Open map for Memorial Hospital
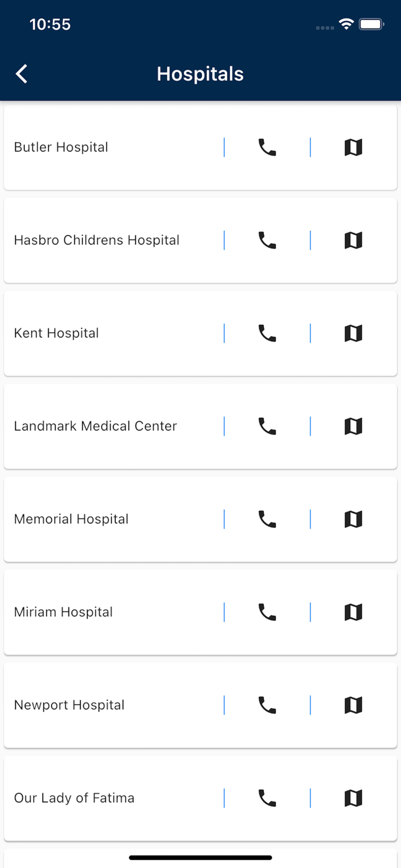Image resolution: width=401 pixels, height=868 pixels. (x=353, y=519)
